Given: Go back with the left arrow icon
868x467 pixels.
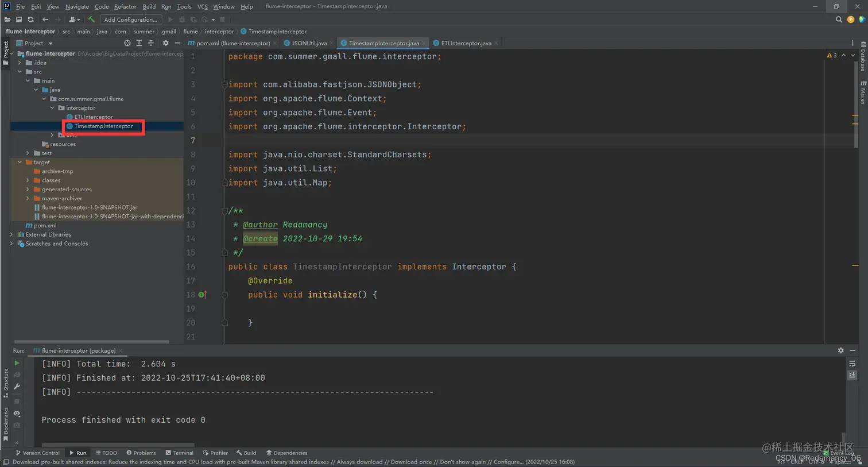Looking at the screenshot, I should [45, 20].
